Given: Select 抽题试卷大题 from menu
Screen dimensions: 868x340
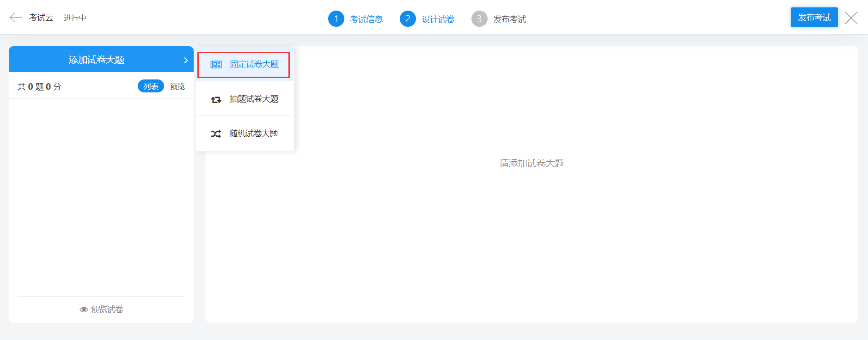Looking at the screenshot, I should tap(254, 99).
